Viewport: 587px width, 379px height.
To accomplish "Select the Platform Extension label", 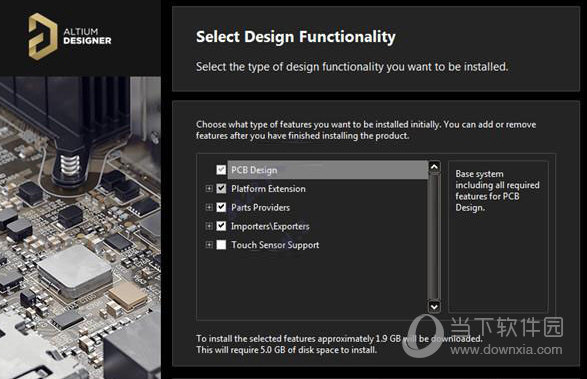I will tap(268, 189).
